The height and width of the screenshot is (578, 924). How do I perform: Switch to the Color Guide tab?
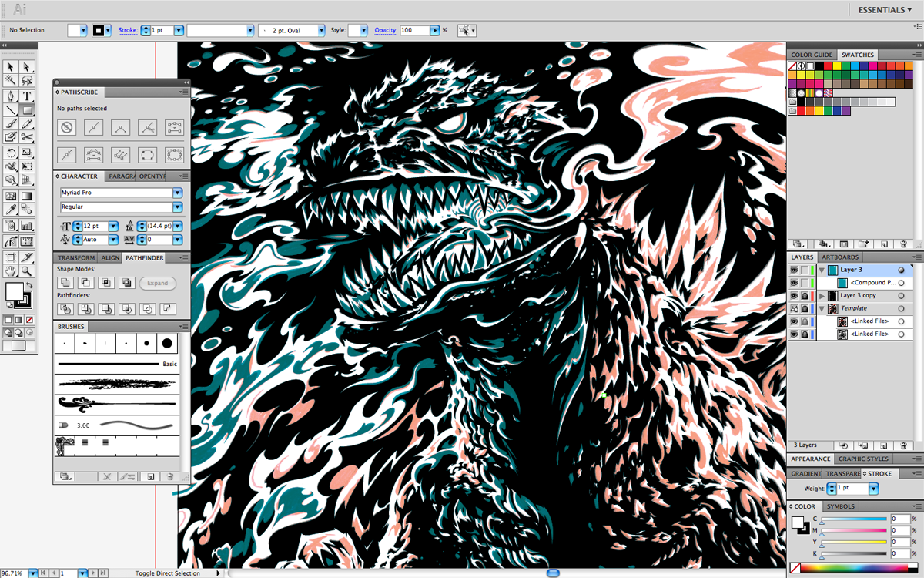click(812, 55)
